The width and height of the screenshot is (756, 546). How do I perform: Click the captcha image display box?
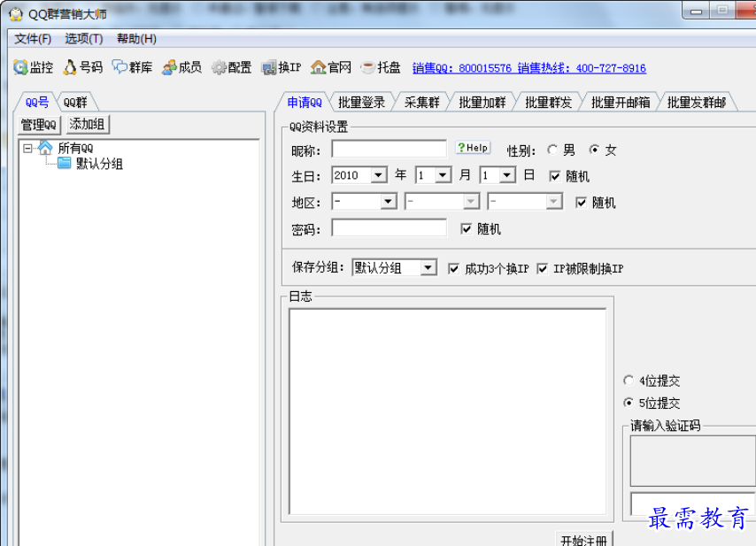[x=693, y=461]
